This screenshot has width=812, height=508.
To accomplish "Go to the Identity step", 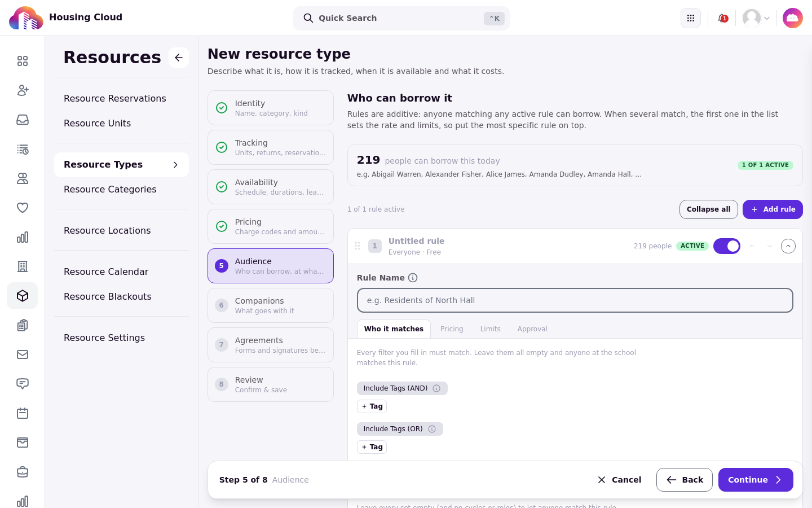I will (271, 108).
